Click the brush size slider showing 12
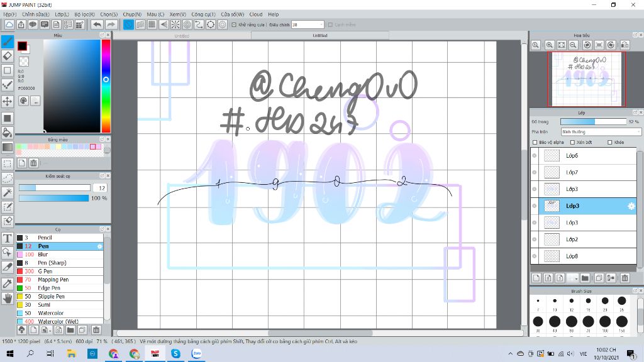 click(x=55, y=188)
